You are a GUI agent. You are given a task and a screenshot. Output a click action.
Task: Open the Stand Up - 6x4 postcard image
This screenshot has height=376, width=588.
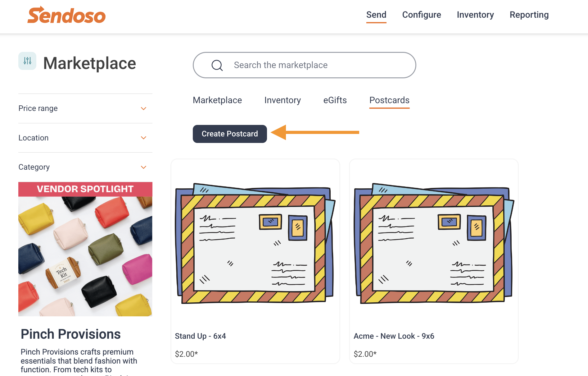(255, 243)
